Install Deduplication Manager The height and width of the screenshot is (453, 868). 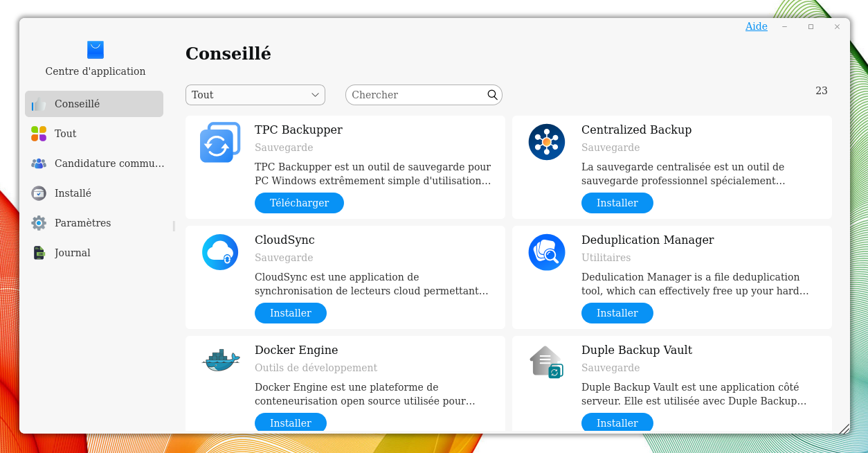pos(617,313)
